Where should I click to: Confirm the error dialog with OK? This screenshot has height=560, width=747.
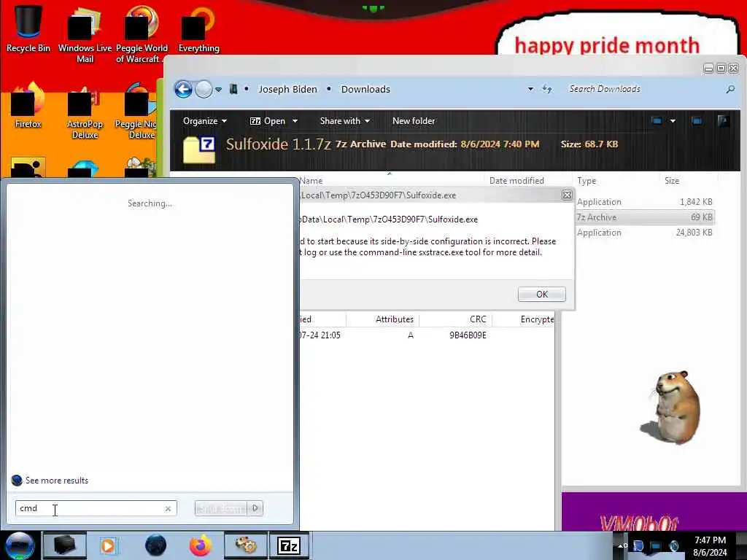pos(542,295)
